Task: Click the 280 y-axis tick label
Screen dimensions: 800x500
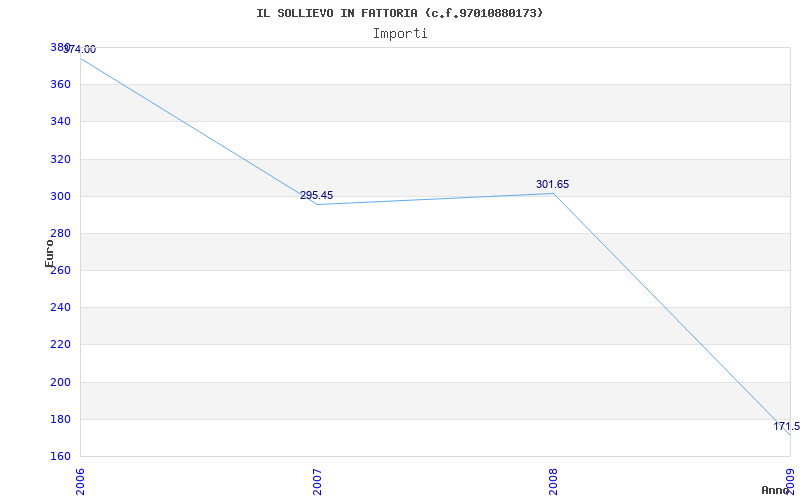Action: [60, 233]
